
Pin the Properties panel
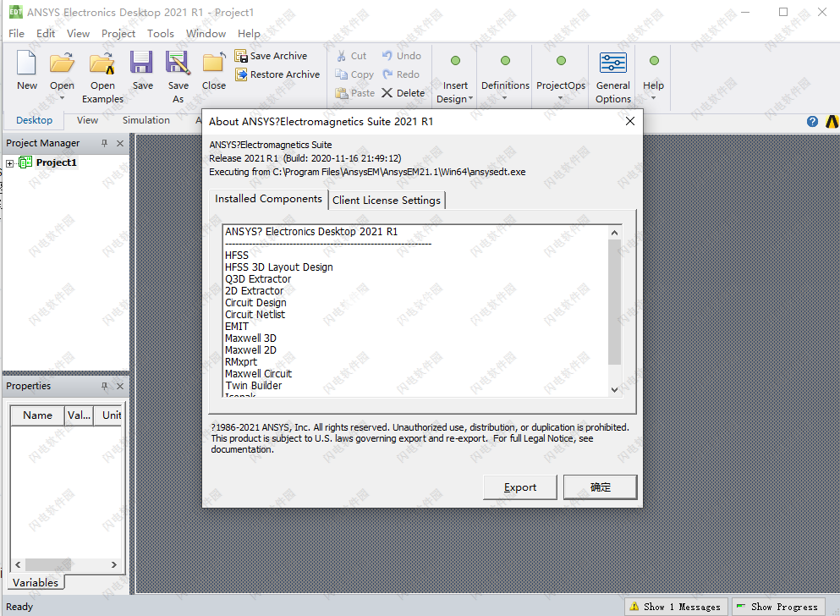tap(104, 386)
